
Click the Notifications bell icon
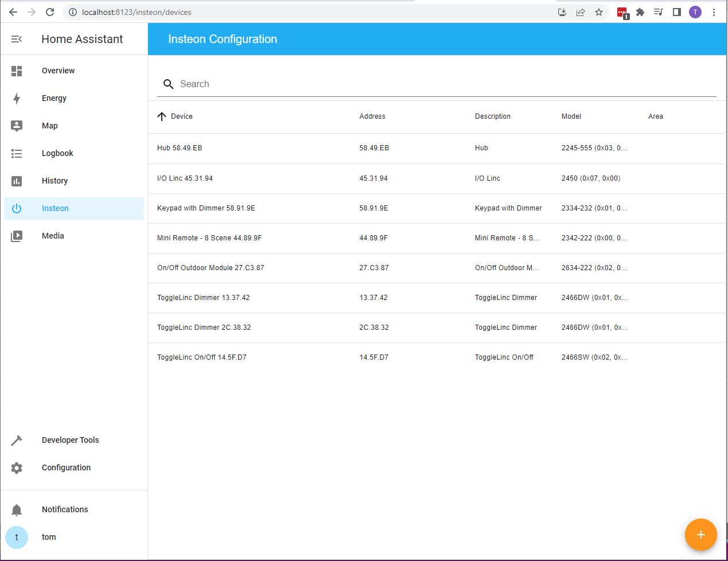pyautogui.click(x=16, y=509)
